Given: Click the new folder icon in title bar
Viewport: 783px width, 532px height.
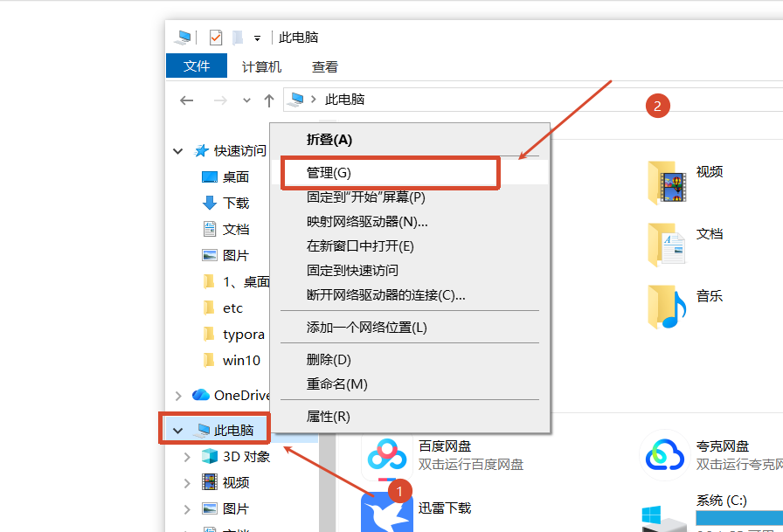Looking at the screenshot, I should pyautogui.click(x=238, y=38).
